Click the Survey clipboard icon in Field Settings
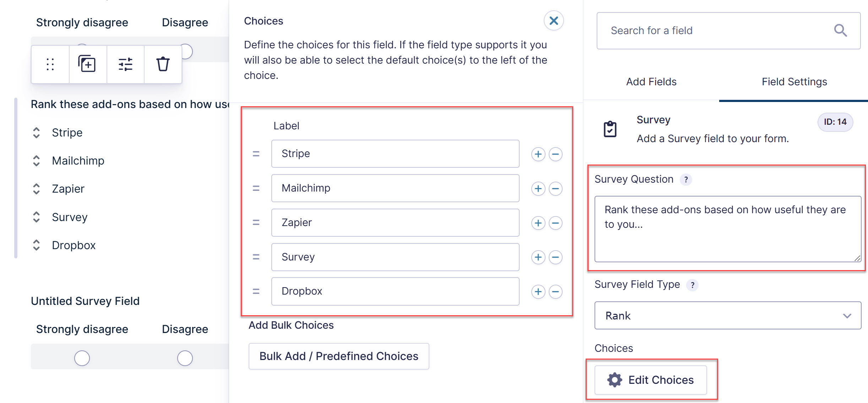The height and width of the screenshot is (403, 868). click(610, 129)
